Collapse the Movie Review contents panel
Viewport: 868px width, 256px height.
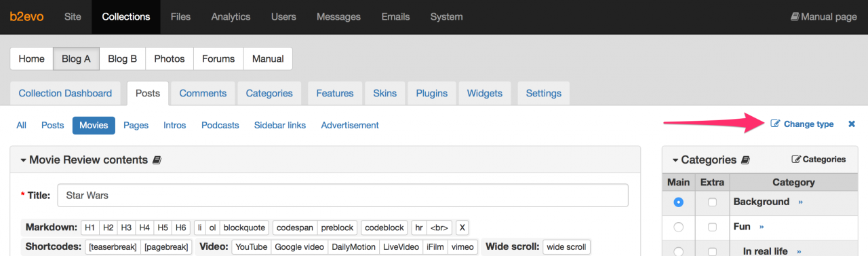pyautogui.click(x=24, y=160)
